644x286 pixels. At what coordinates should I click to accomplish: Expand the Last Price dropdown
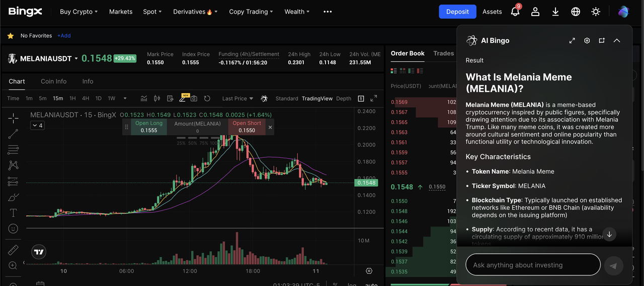coord(237,99)
